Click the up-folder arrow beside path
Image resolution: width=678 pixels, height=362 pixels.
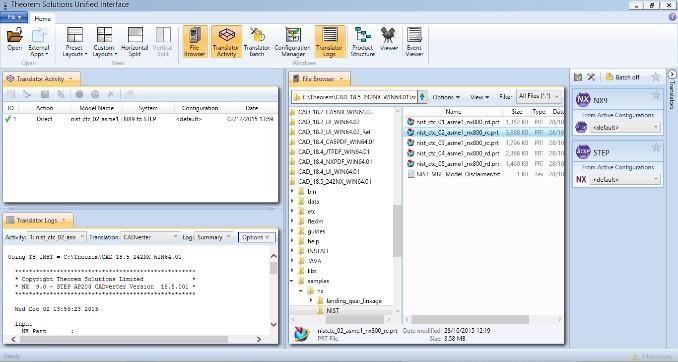coord(422,97)
